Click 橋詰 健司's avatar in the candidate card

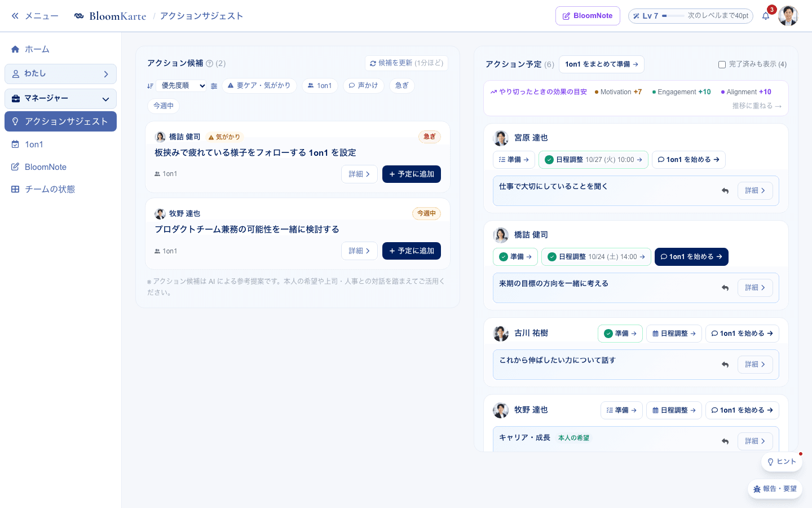click(x=160, y=137)
